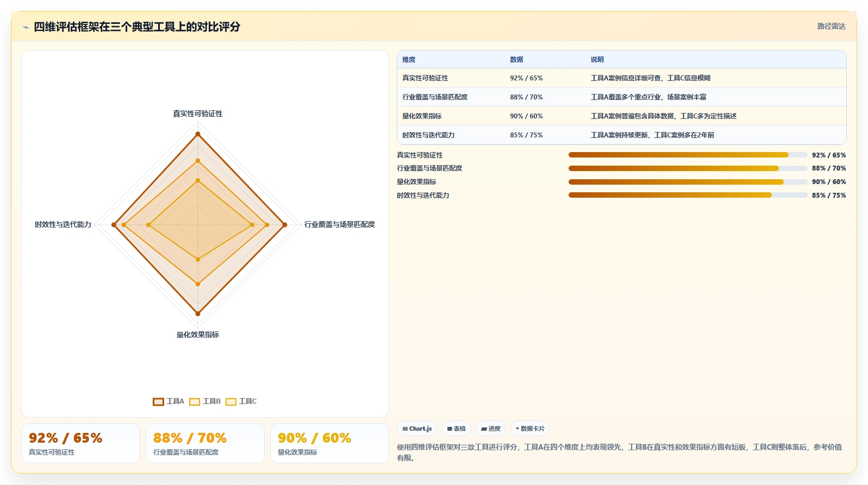Viewport: 868px width, 485px height.
Task: Click 工具A right data point on radar
Action: point(285,225)
